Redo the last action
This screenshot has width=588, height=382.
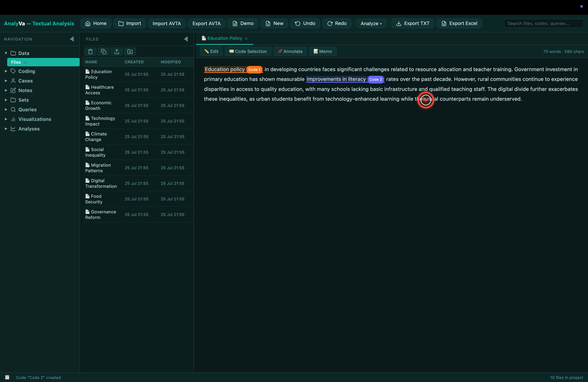point(336,23)
